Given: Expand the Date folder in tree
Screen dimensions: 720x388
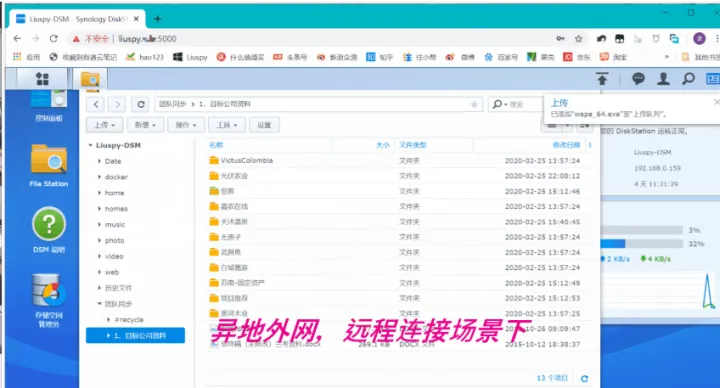Looking at the screenshot, I should coord(99,161).
